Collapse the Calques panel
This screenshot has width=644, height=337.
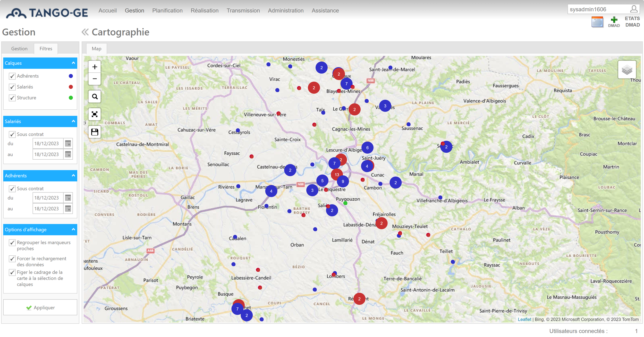[73, 63]
